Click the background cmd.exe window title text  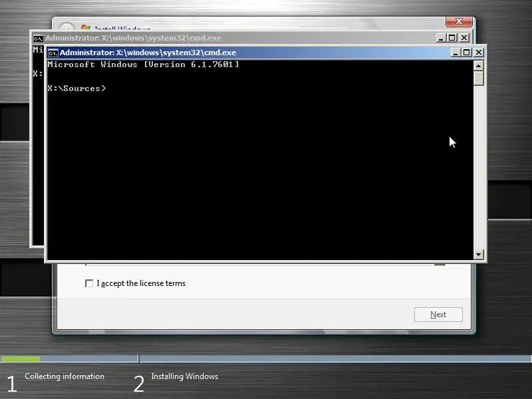[133, 38]
